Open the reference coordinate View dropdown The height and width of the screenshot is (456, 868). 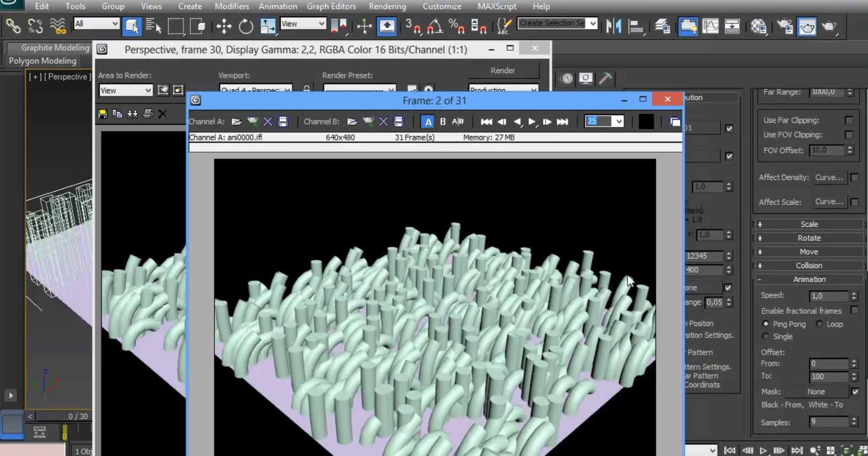[303, 24]
